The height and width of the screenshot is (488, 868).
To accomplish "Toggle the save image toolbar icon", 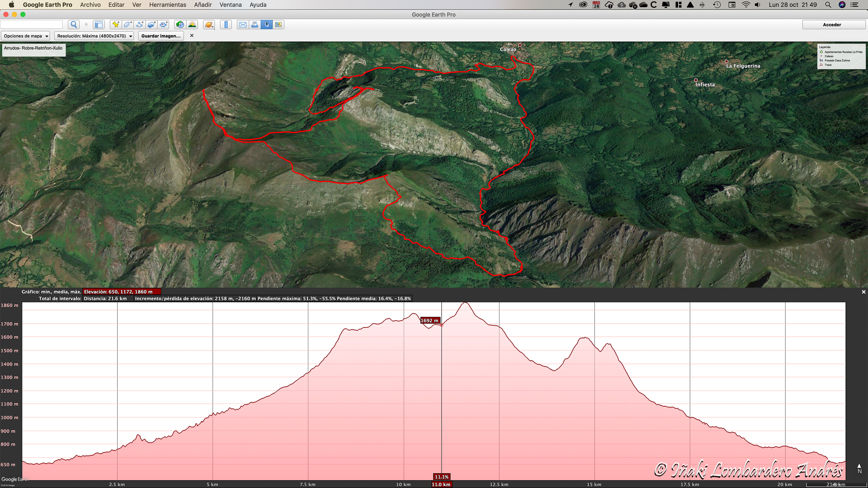I will [x=267, y=25].
